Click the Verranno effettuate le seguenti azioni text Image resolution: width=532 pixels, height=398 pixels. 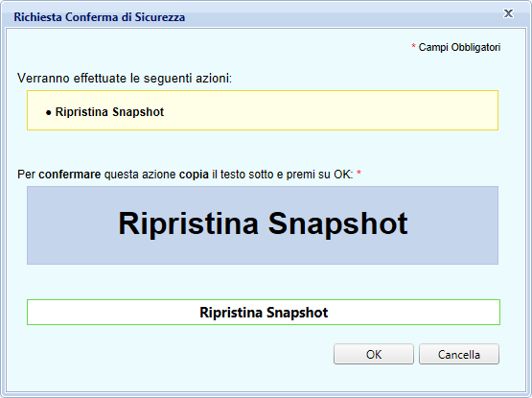coord(125,78)
